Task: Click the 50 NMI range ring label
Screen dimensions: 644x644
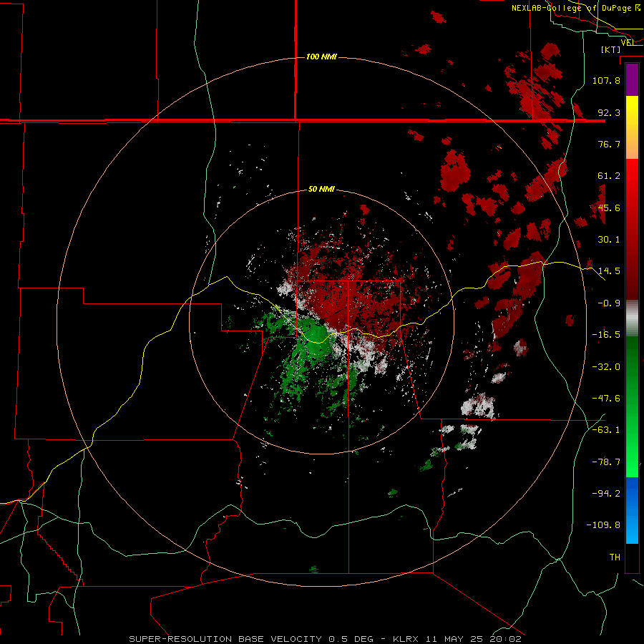Action: coord(321,189)
